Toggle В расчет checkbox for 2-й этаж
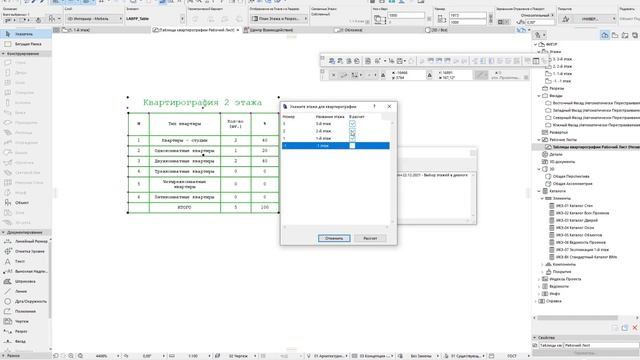This screenshot has height=360, width=640. pyautogui.click(x=352, y=131)
